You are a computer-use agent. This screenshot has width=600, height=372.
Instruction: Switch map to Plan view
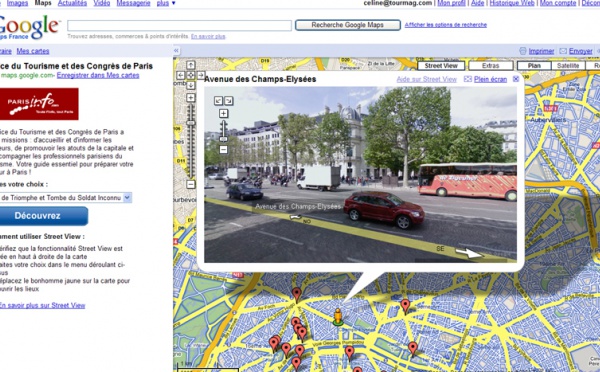pos(534,66)
